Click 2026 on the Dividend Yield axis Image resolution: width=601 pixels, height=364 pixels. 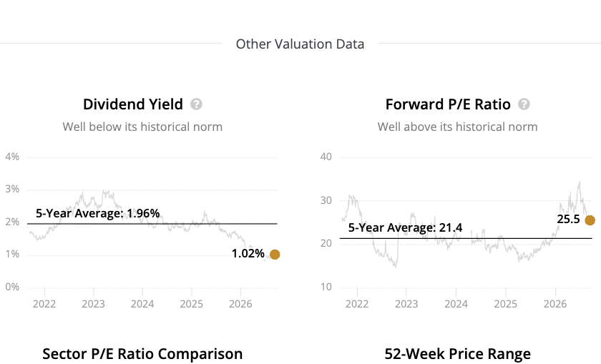coord(240,304)
